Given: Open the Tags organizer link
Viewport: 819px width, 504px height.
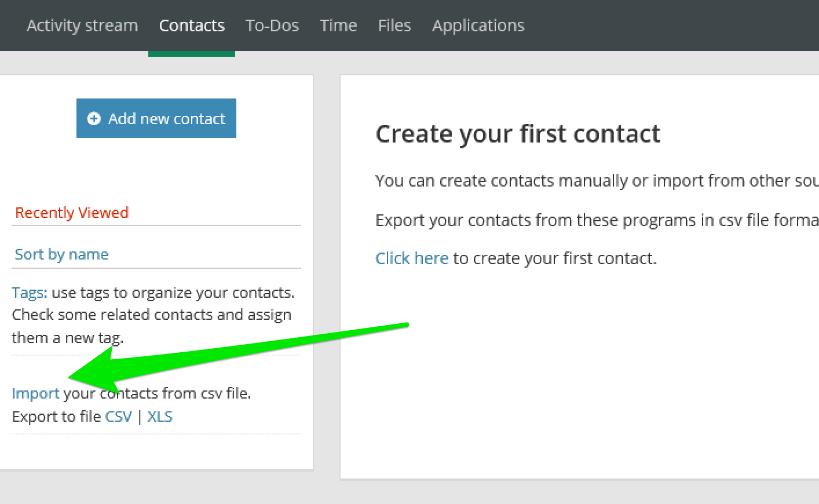Looking at the screenshot, I should coord(28,292).
